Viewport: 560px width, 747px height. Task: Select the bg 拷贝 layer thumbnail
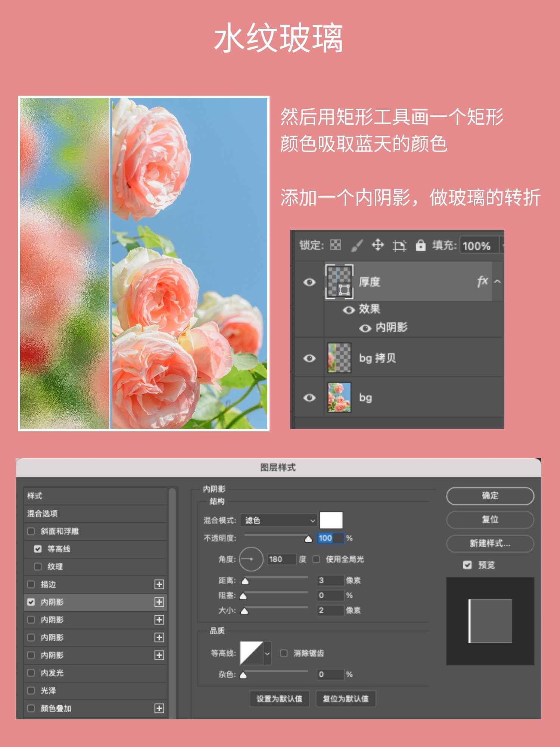click(339, 358)
